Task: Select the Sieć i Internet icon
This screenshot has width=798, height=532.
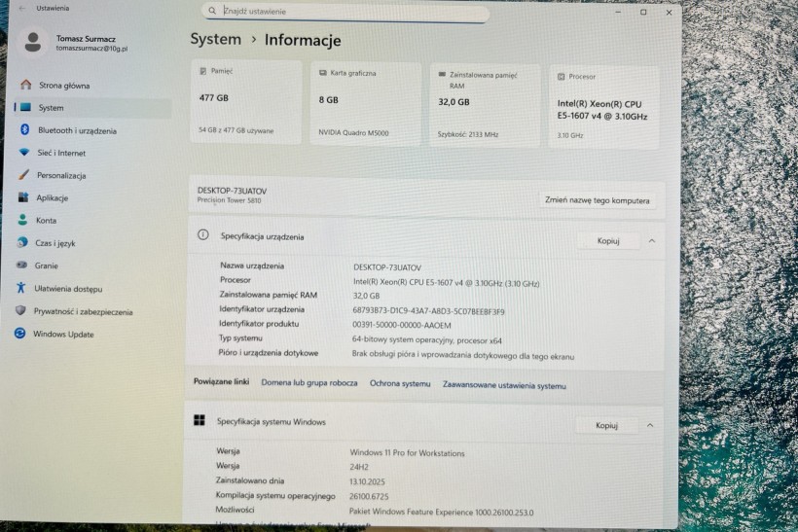Action: click(x=24, y=153)
